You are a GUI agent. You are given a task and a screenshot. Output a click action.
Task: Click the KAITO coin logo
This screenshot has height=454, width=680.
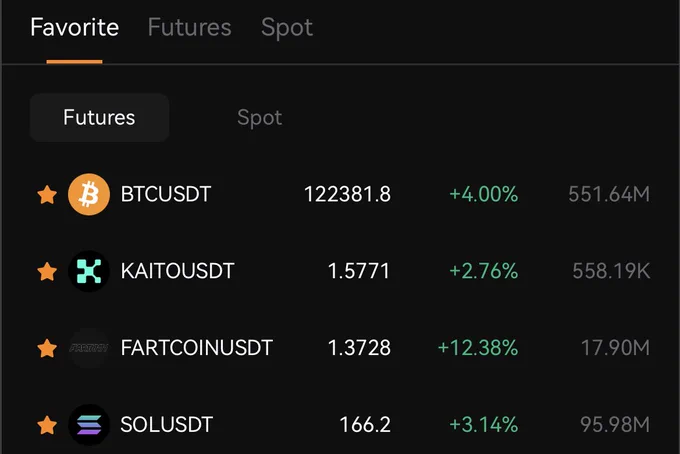[89, 271]
